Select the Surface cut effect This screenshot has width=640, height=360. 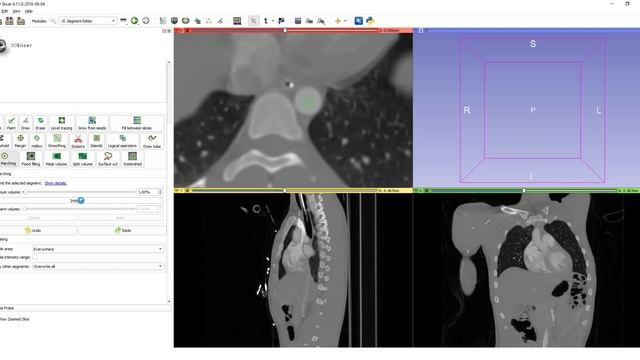[x=108, y=159]
